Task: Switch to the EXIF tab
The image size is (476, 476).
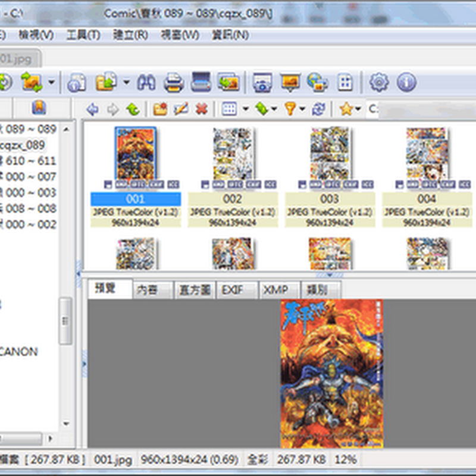Action: (237, 290)
